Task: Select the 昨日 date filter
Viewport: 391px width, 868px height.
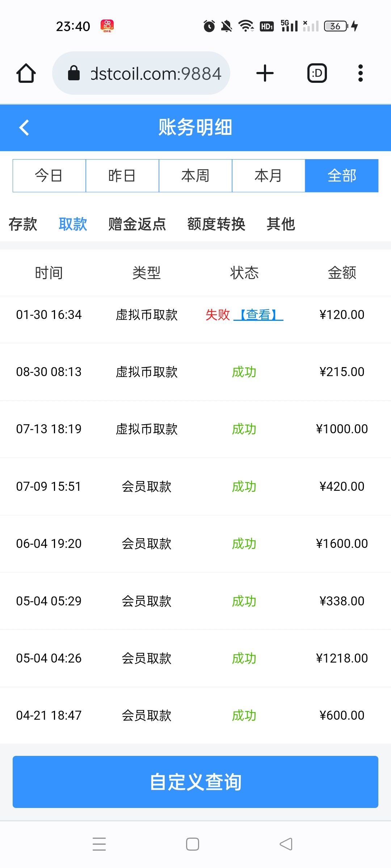Action: tap(122, 176)
